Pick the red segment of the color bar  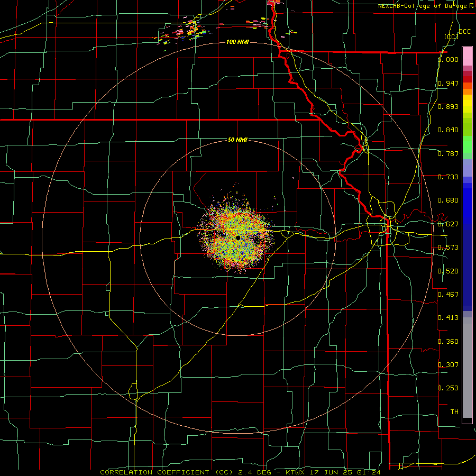pyautogui.click(x=467, y=79)
